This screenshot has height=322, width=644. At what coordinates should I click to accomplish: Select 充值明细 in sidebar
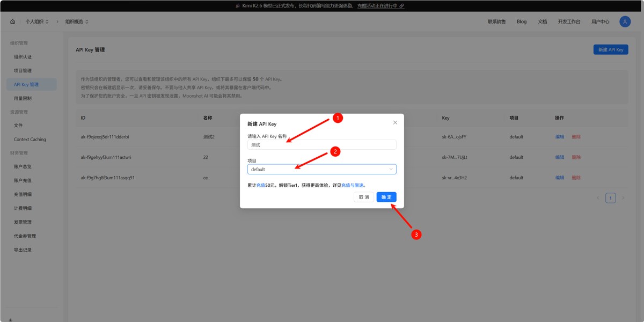click(32, 194)
